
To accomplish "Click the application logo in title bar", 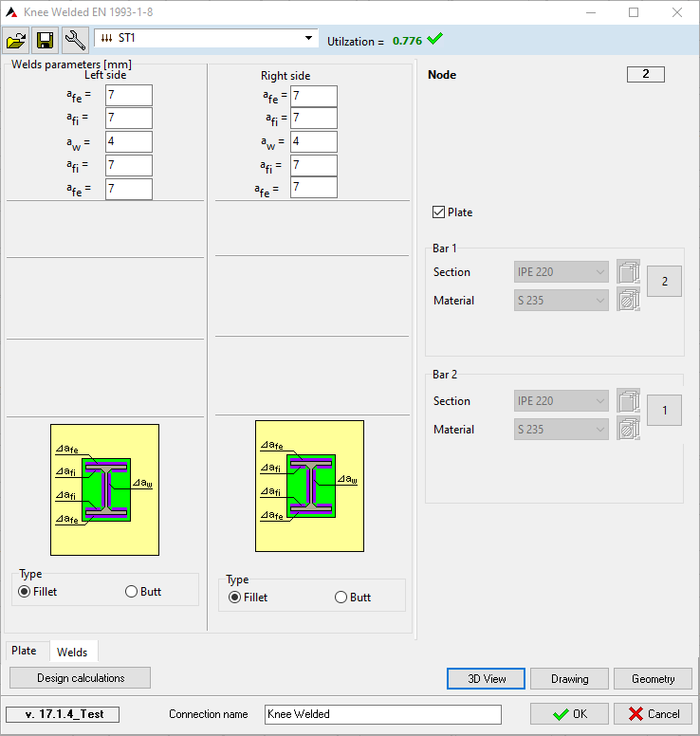I will [x=11, y=12].
